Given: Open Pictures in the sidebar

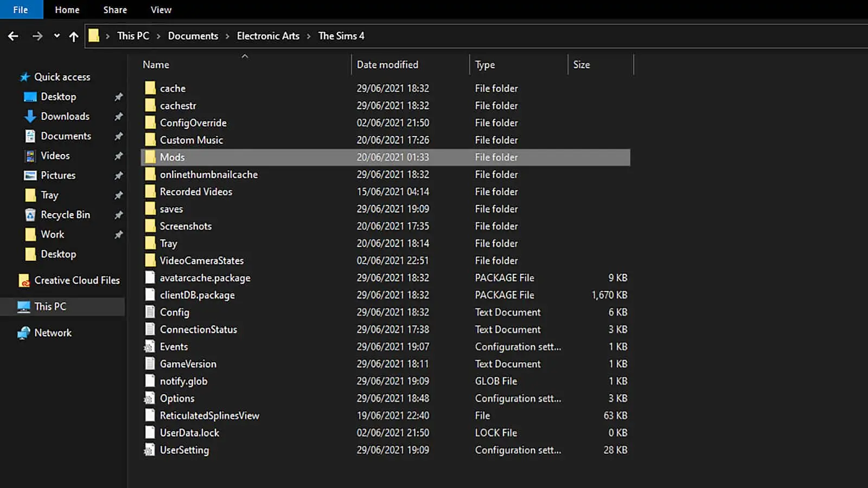Looking at the screenshot, I should [x=58, y=175].
